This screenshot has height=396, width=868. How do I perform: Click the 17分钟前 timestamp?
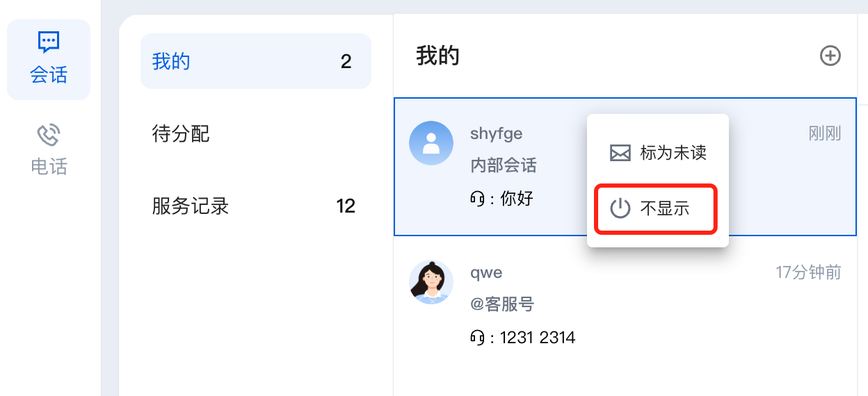click(808, 272)
